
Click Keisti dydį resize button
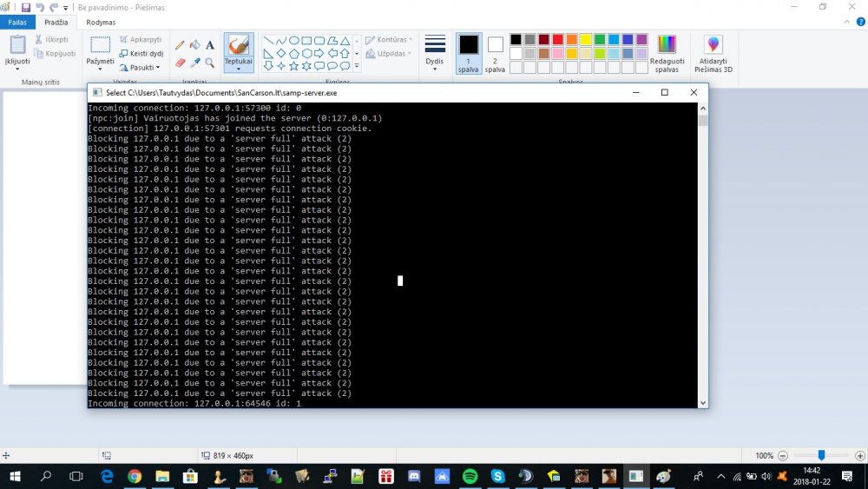141,54
